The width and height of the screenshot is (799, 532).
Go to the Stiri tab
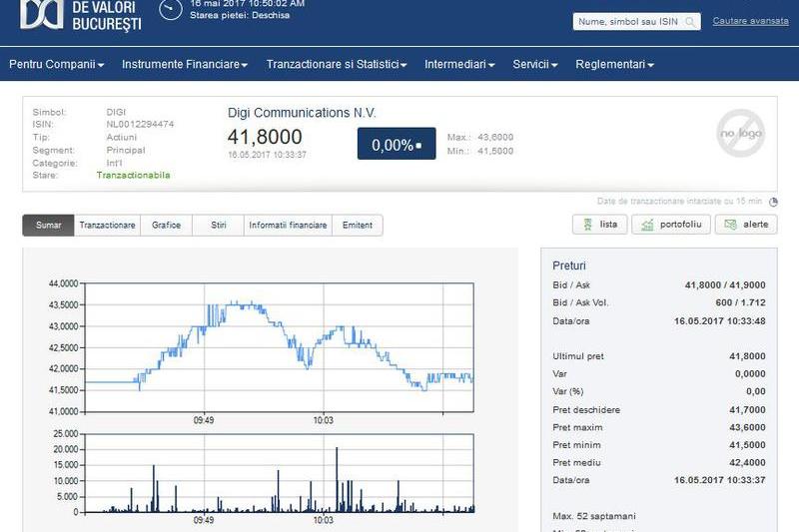click(x=219, y=226)
